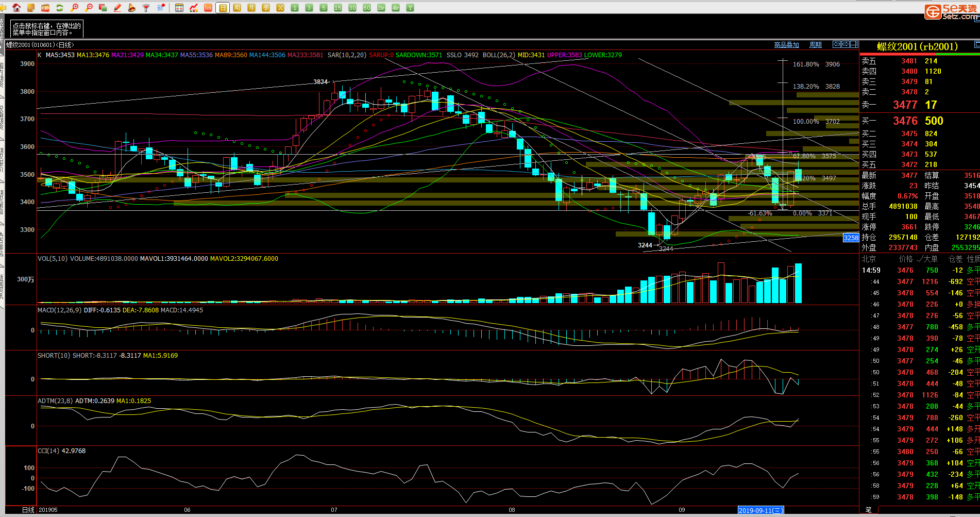
Task: Click the SAR(10,2,20) indicator label
Action: pyautogui.click(x=347, y=55)
